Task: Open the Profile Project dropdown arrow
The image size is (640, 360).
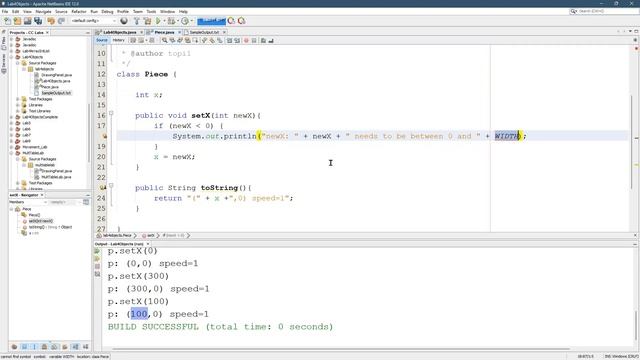Action: [191, 21]
